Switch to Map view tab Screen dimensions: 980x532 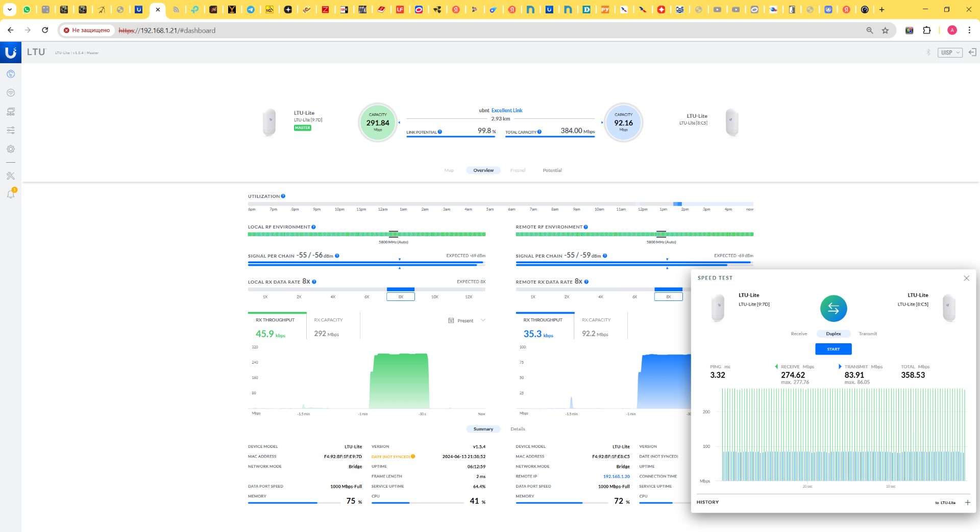(449, 170)
